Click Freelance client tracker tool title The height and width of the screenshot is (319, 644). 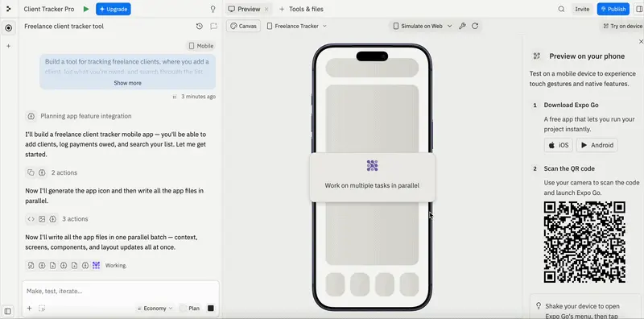(64, 27)
